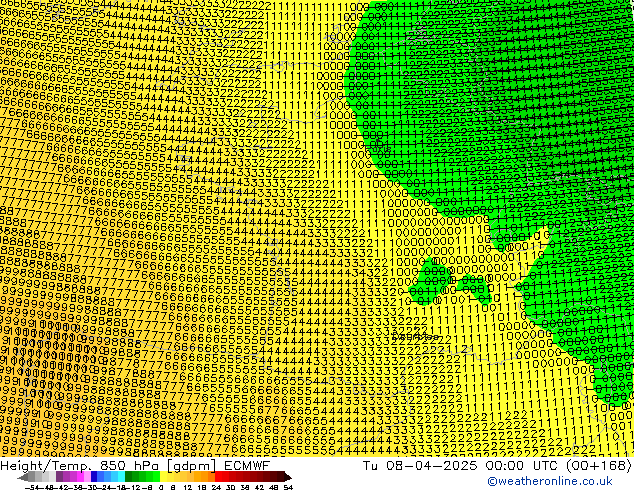Pick the dark purple swatch above -42
Screen dimensions: 634x490
pos(59,477)
